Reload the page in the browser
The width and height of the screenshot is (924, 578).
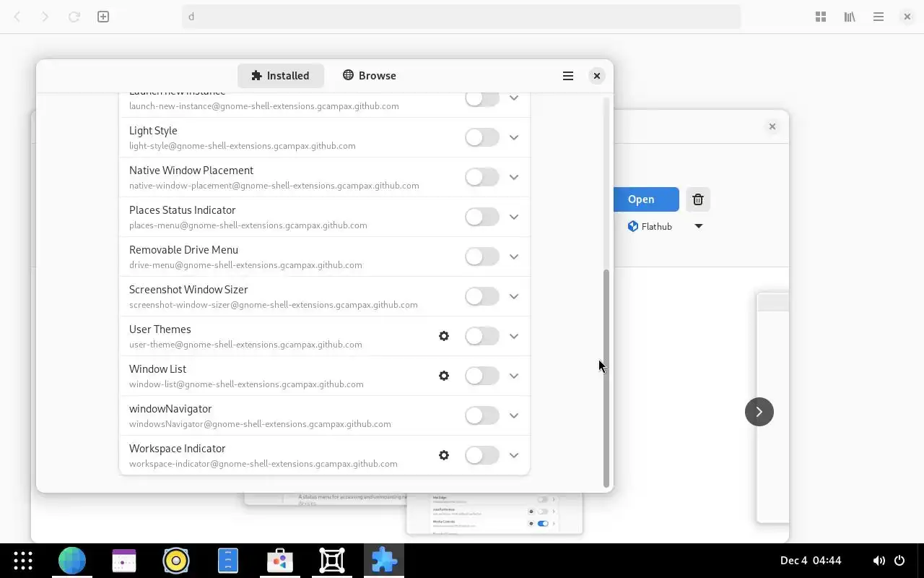74,17
